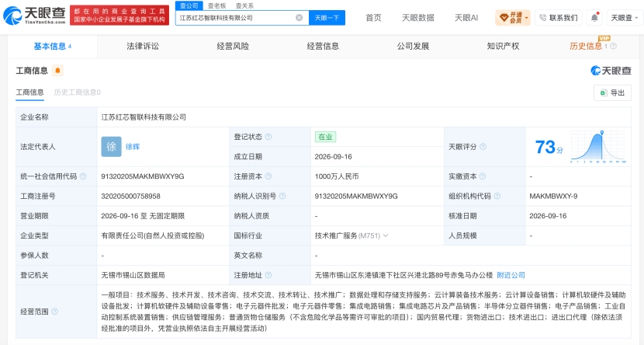Viewport: 644px width, 345px height.
Task: Click the phone icon in 联系我们
Action: (x=543, y=18)
